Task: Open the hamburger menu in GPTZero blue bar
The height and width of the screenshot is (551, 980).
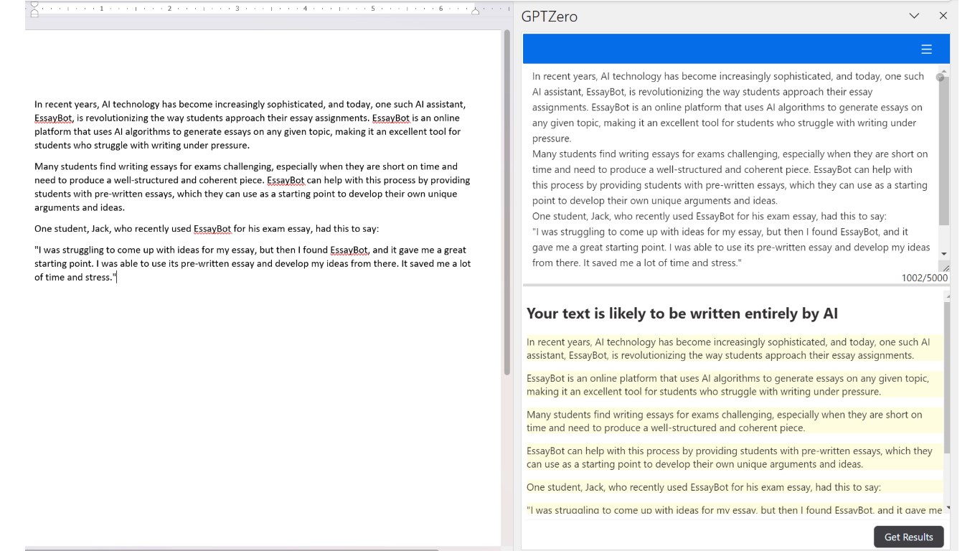Action: pos(926,49)
